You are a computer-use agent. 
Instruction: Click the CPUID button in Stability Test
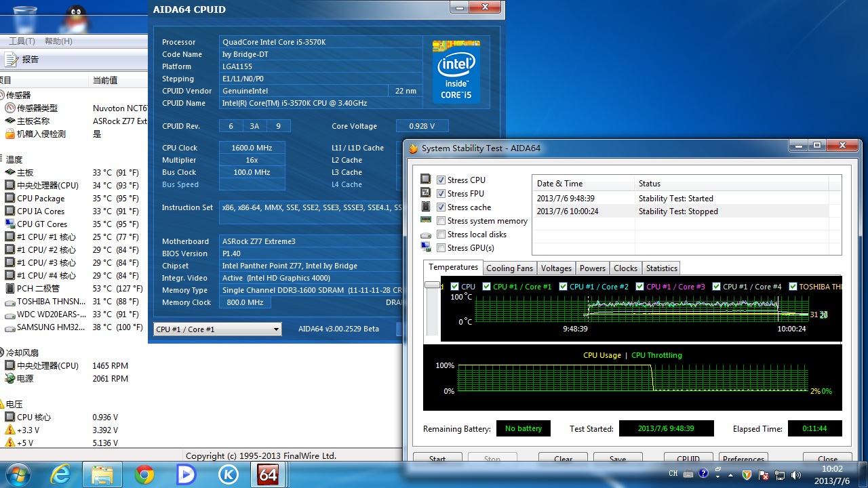point(688,457)
